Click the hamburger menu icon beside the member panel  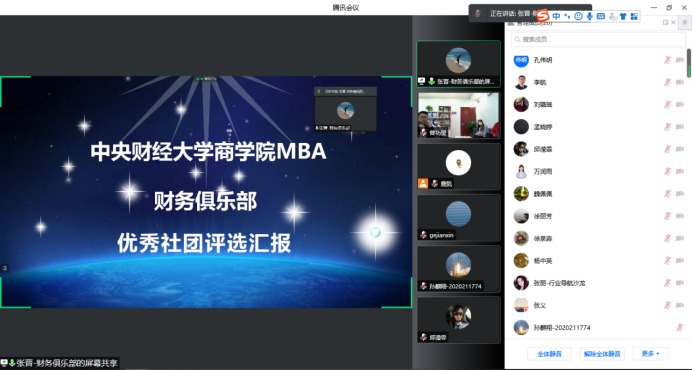point(685,23)
